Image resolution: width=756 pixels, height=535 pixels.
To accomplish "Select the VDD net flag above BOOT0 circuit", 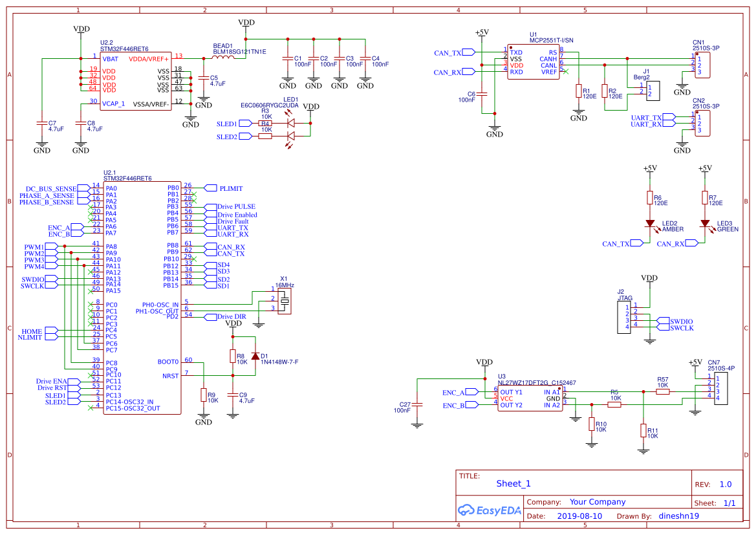I will point(234,324).
